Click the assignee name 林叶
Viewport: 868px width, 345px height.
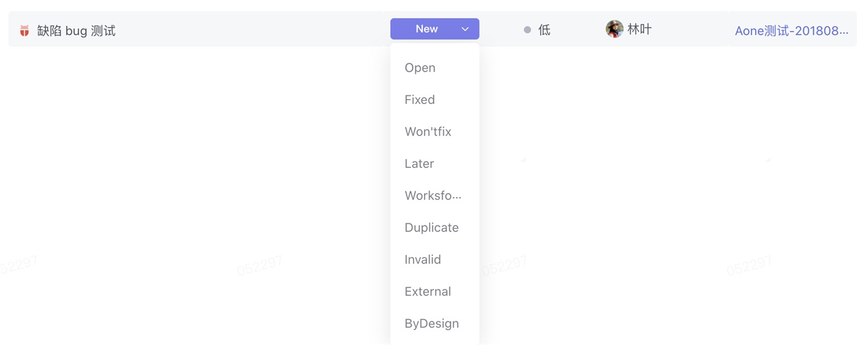point(639,29)
